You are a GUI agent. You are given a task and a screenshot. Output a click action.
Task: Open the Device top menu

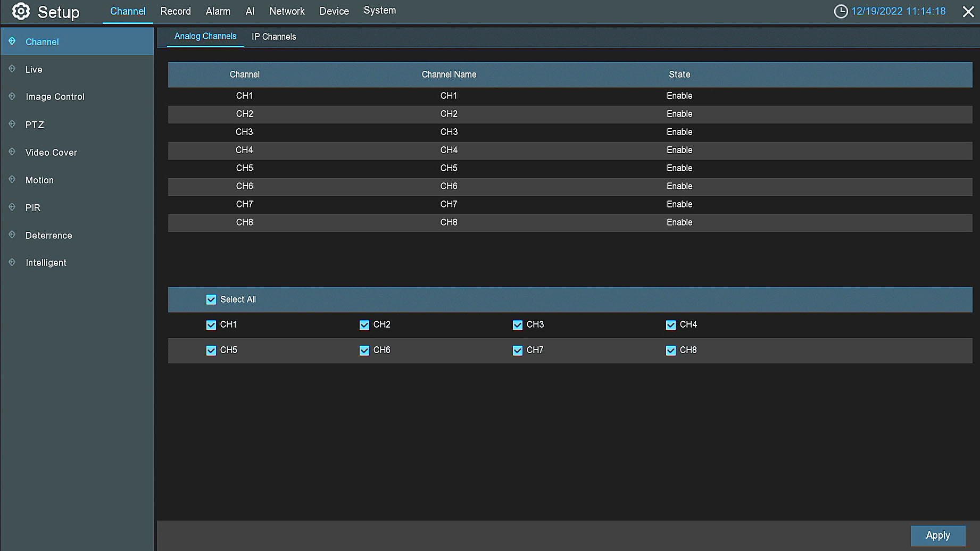(x=334, y=11)
